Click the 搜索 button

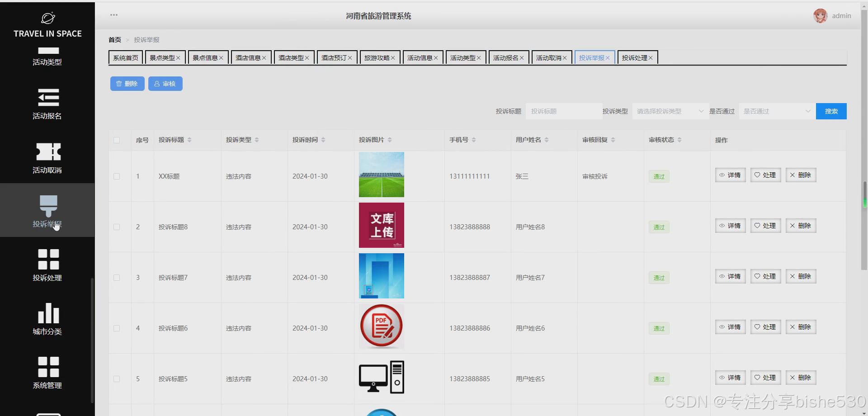831,111
